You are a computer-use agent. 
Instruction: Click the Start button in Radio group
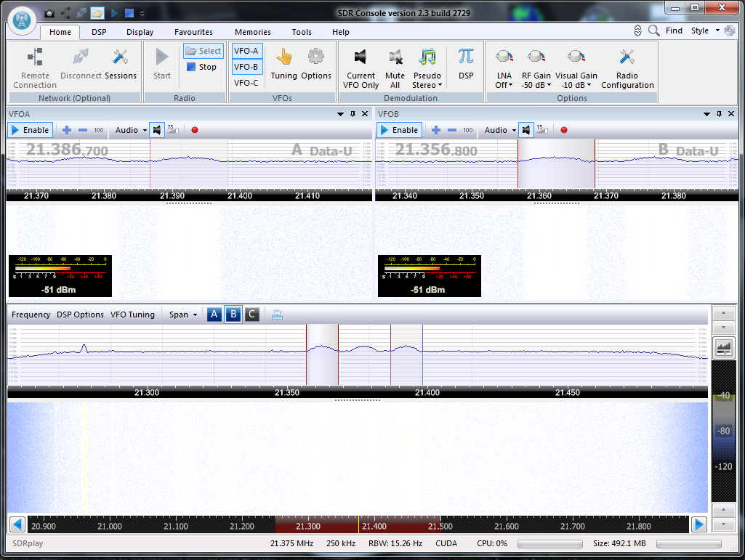pos(161,65)
